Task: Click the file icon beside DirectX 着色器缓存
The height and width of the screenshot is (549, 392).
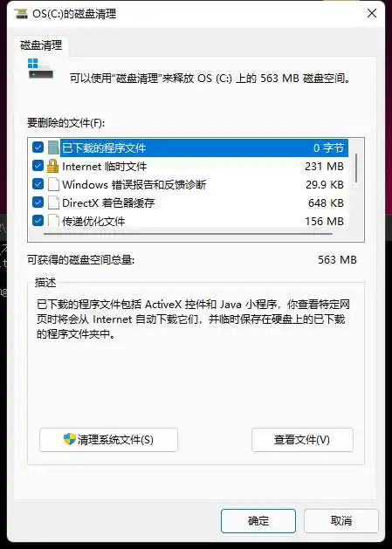Action: click(53, 202)
